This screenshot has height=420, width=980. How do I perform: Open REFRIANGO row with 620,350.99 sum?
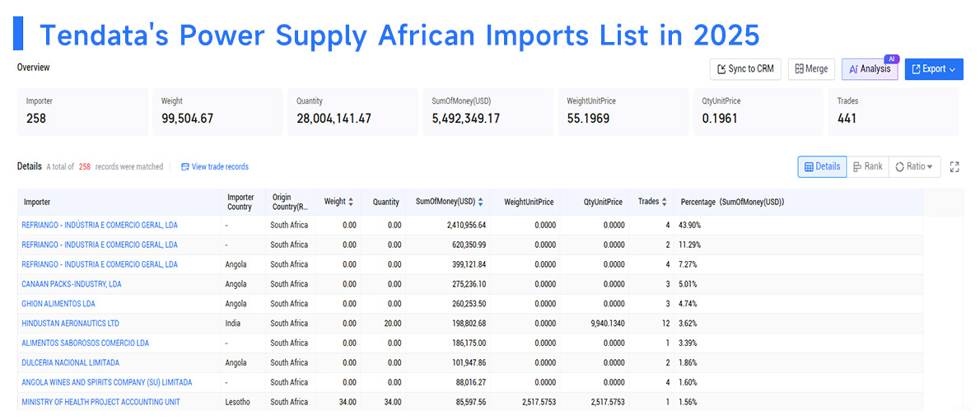coord(100,245)
